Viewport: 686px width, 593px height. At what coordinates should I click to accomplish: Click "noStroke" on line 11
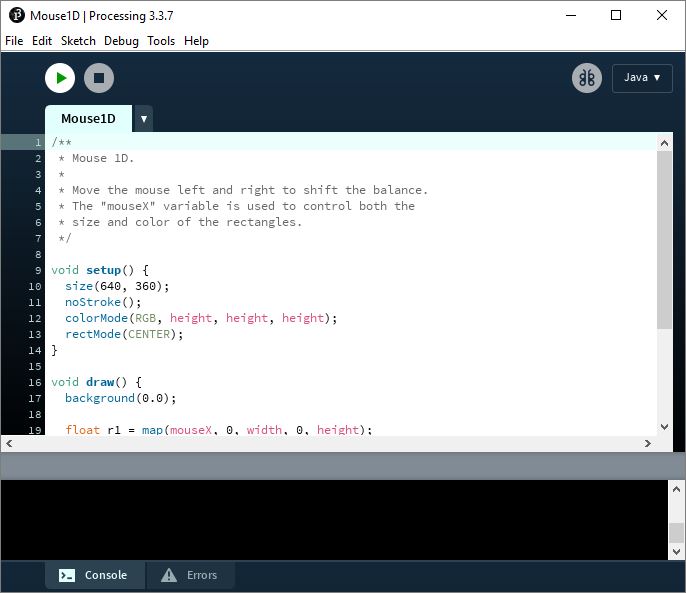(93, 302)
